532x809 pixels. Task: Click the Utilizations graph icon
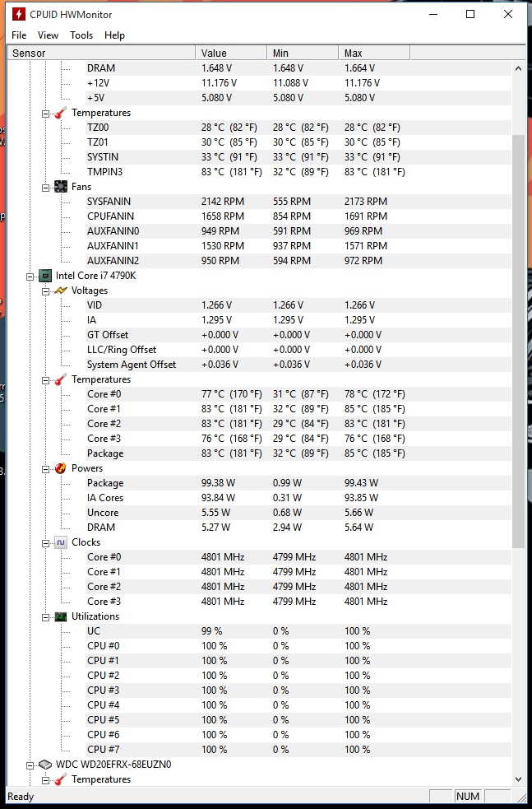[x=61, y=616]
